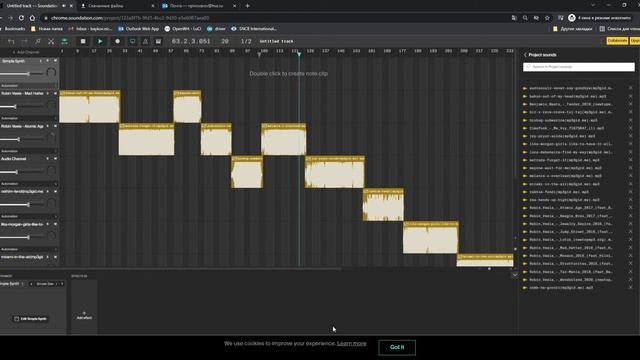Select the first audio clip on Mad Hatter track
Image resolution: width=640 pixels, height=360 pixels.
[90, 107]
